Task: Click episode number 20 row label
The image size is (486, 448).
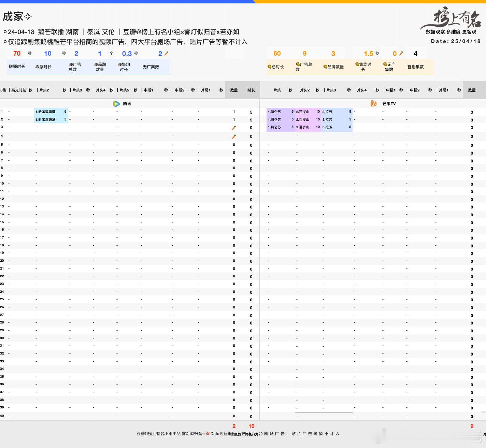Action: [x=2, y=261]
